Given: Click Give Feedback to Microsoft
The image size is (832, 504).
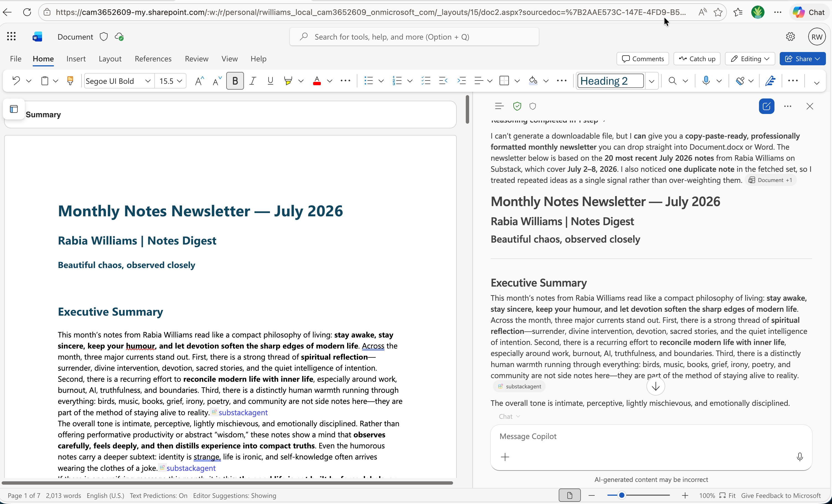Looking at the screenshot, I should click(781, 495).
